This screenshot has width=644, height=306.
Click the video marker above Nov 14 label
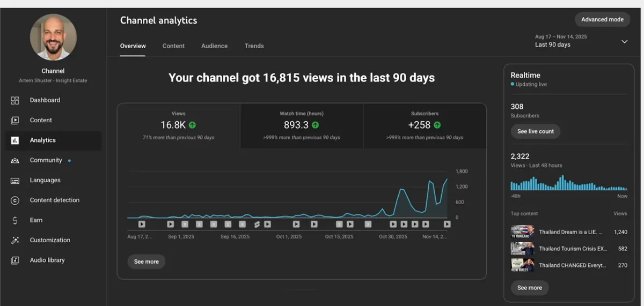(x=447, y=224)
